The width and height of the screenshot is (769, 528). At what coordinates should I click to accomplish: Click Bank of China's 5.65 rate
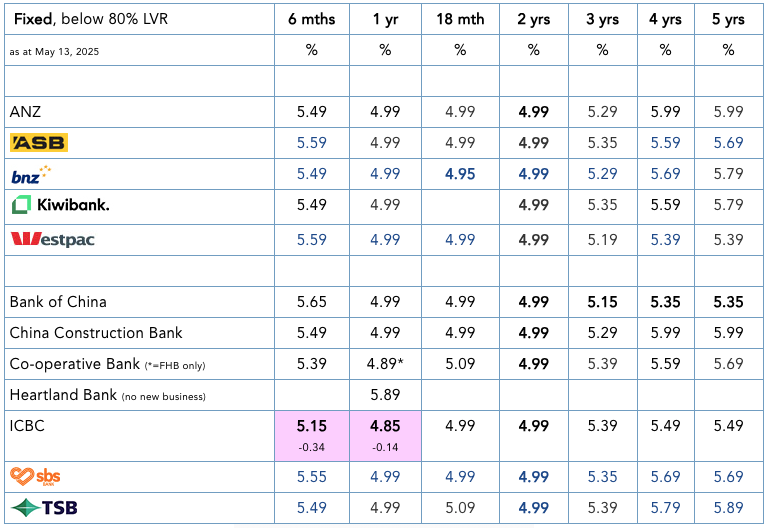[311, 302]
